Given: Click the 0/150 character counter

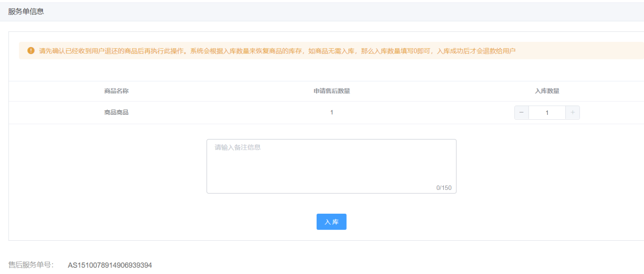Looking at the screenshot, I should point(444,188).
